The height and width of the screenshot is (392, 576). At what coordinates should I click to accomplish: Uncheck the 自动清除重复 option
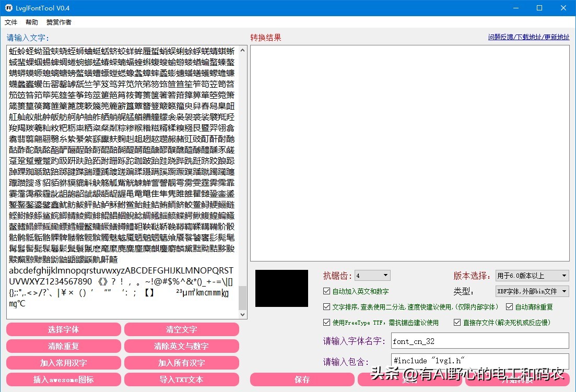(x=509, y=306)
